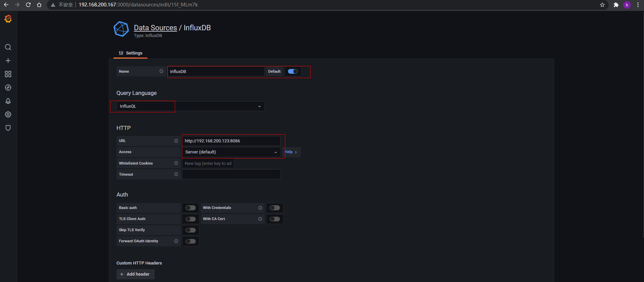Screen dimensions: 644x282
Task: Enable Skip TLS Verify toggle
Action: click(191, 230)
